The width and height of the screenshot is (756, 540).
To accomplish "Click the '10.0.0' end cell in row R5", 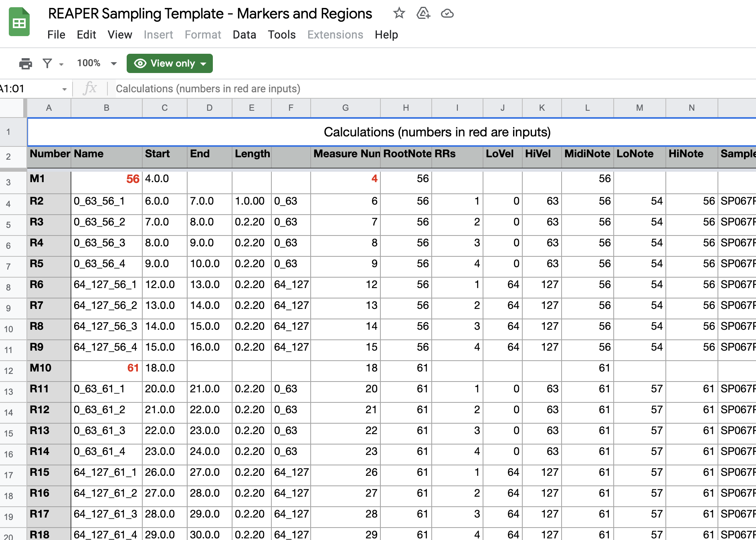I will (x=210, y=266).
